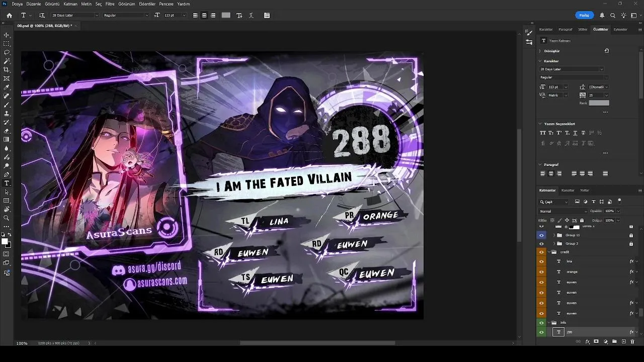Screen dimensions: 644x362
Task: Toggle visibility of Group 11
Action: 541,235
